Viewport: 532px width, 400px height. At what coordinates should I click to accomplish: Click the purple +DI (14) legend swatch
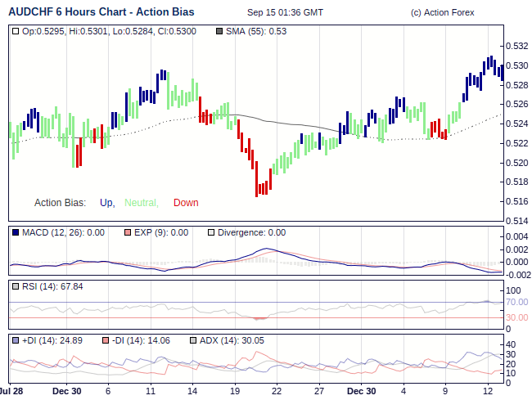16,340
